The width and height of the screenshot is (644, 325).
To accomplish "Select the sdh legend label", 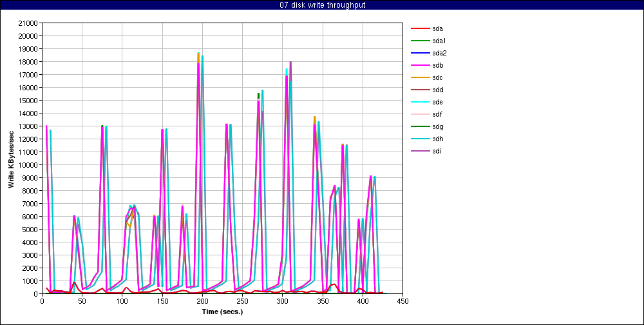I will (x=438, y=139).
